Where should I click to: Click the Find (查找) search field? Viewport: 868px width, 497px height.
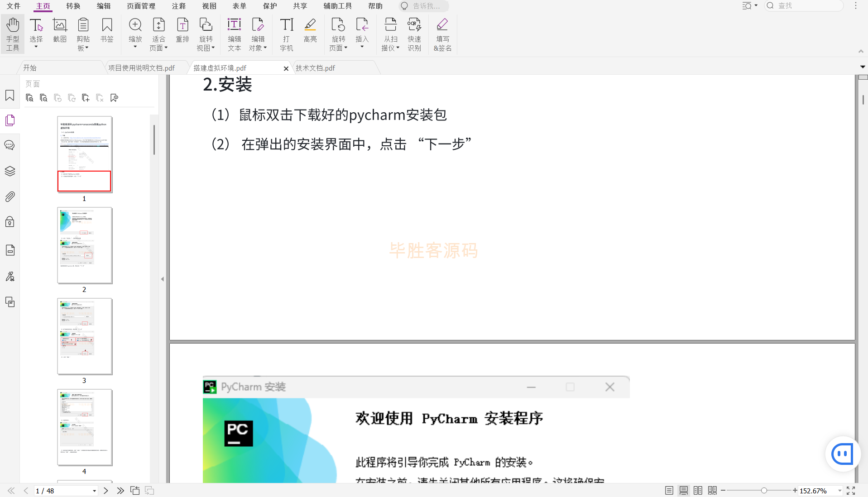pos(804,6)
